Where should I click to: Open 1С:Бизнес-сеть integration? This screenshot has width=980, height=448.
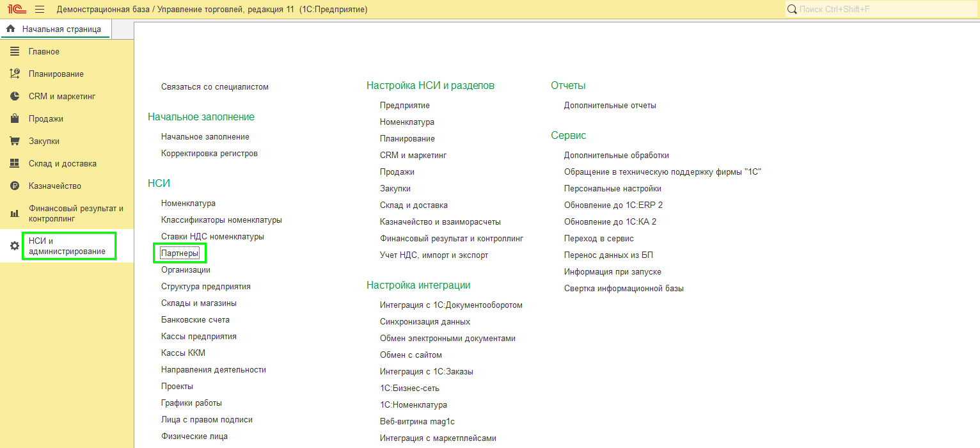coord(409,388)
